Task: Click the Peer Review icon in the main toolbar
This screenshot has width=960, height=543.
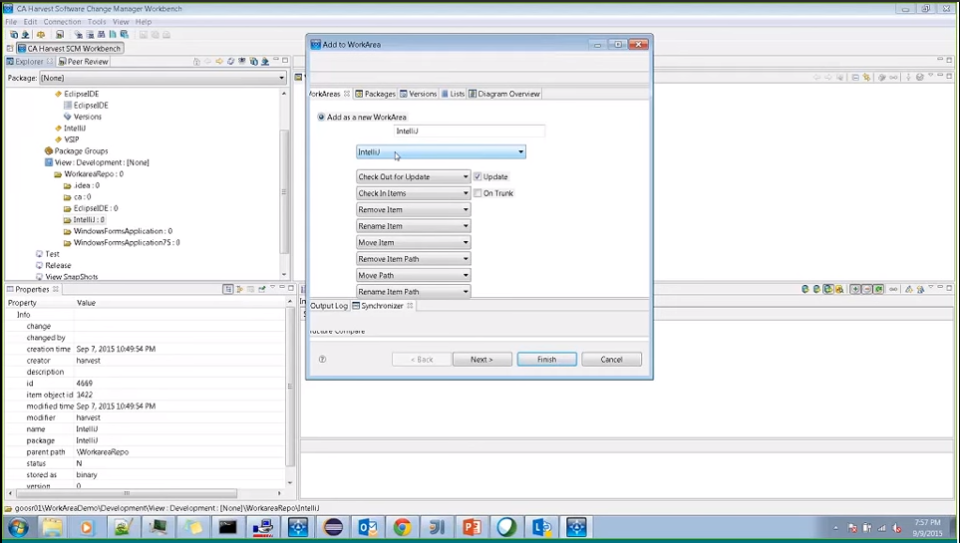Action: pyautogui.click(x=59, y=35)
